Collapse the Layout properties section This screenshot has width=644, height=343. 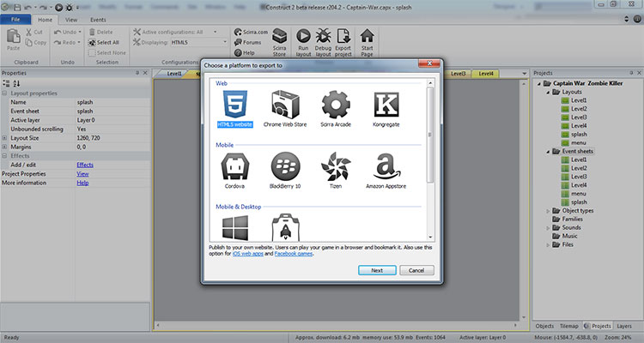pos(5,93)
